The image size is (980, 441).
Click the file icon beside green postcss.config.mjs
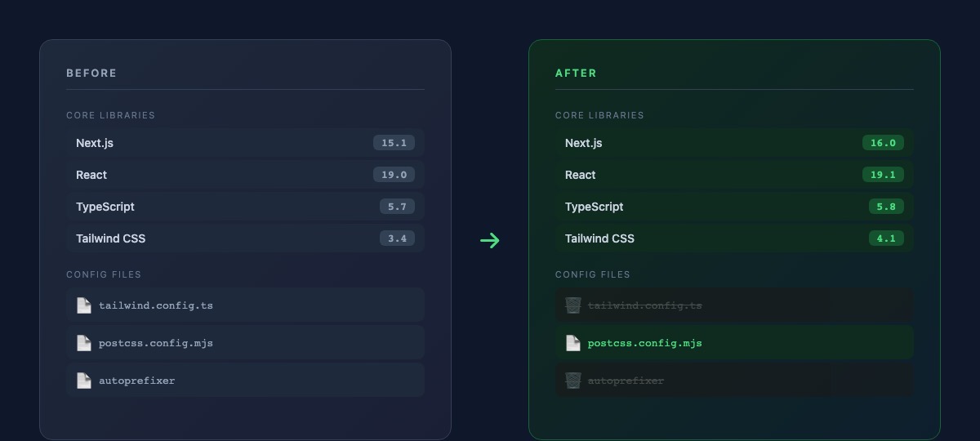tap(572, 343)
